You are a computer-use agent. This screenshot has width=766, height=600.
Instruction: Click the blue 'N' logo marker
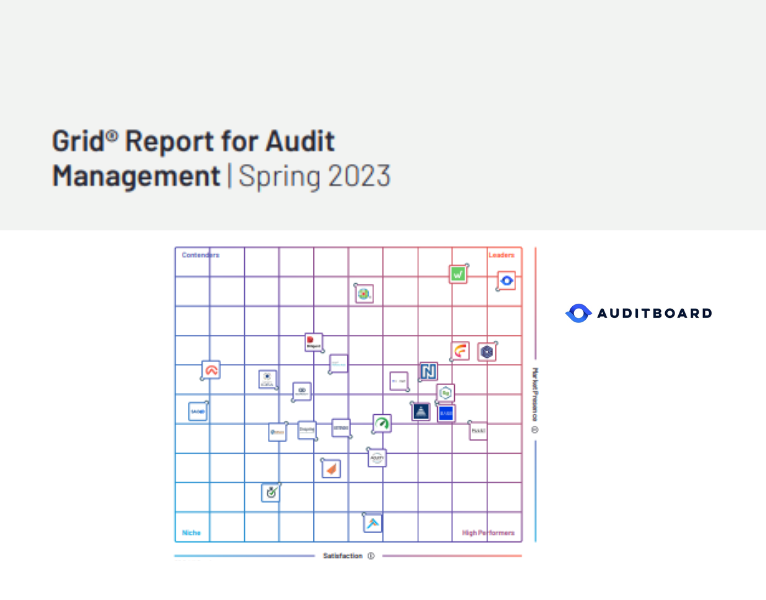click(x=428, y=372)
